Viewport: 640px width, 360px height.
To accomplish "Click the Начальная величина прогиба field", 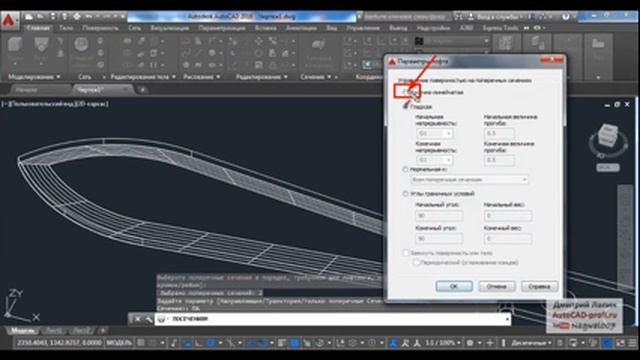I will 499,133.
